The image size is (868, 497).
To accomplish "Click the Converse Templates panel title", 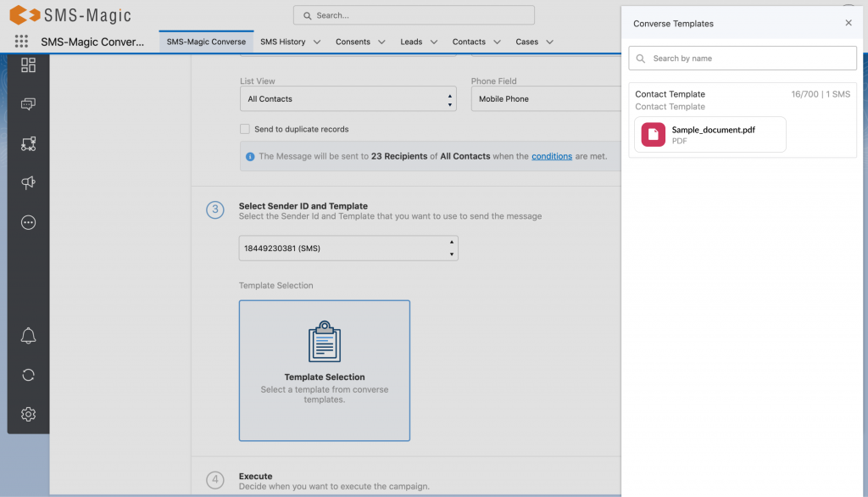I will coord(673,23).
